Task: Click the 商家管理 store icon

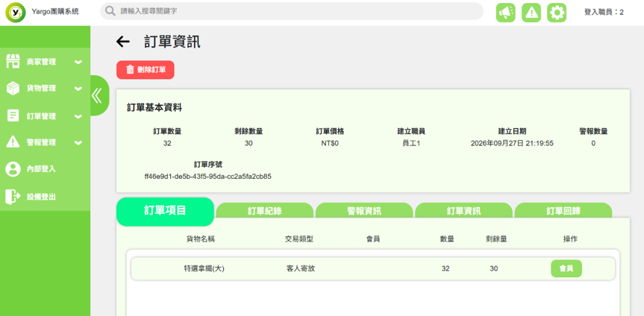Action: click(x=13, y=62)
